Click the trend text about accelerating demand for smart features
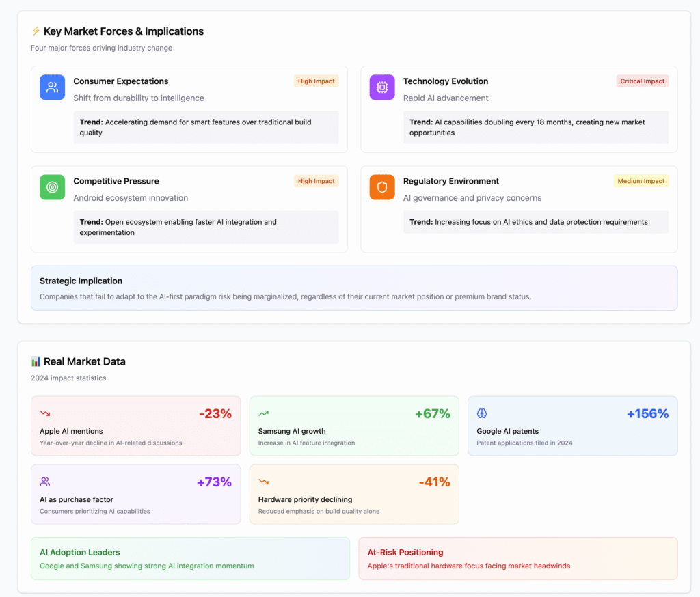700x597 pixels. 196,127
